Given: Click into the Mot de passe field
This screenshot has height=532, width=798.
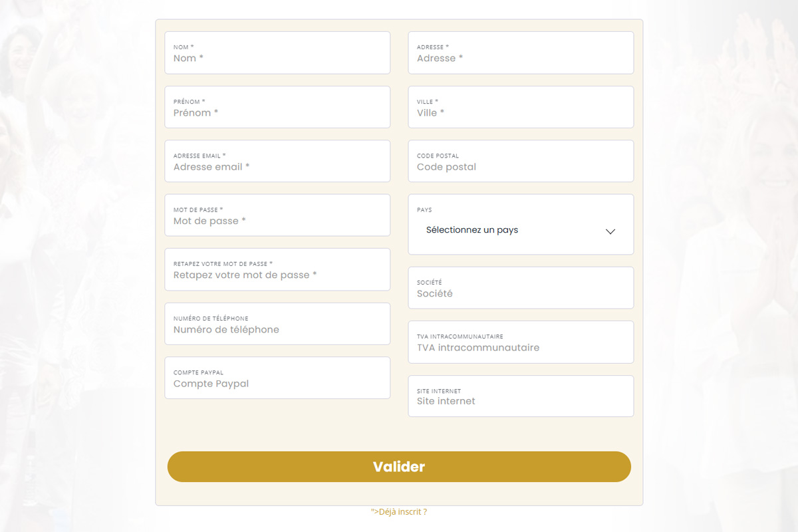Looking at the screenshot, I should point(277,221).
